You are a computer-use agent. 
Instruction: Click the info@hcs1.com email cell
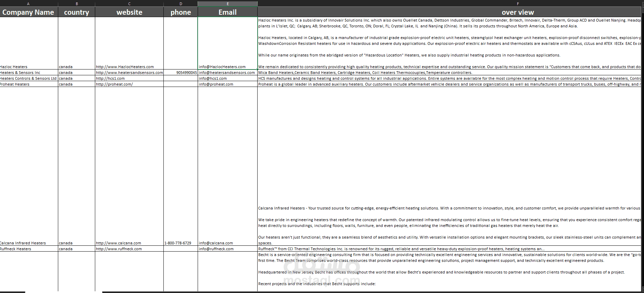point(227,78)
